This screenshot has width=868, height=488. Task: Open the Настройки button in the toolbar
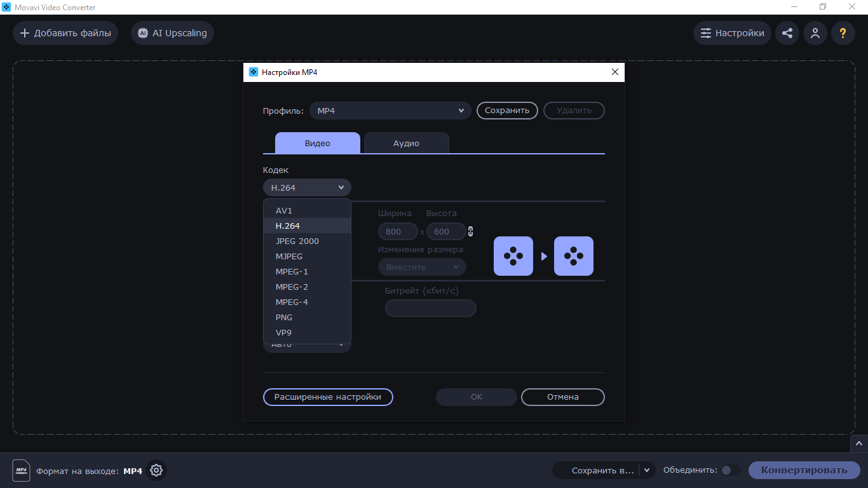(x=733, y=33)
